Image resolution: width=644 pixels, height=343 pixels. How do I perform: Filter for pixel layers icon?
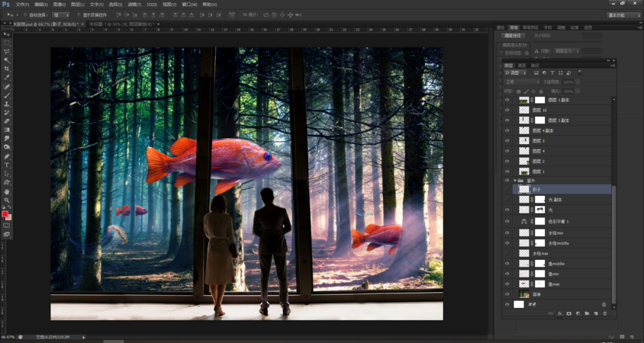click(x=537, y=73)
